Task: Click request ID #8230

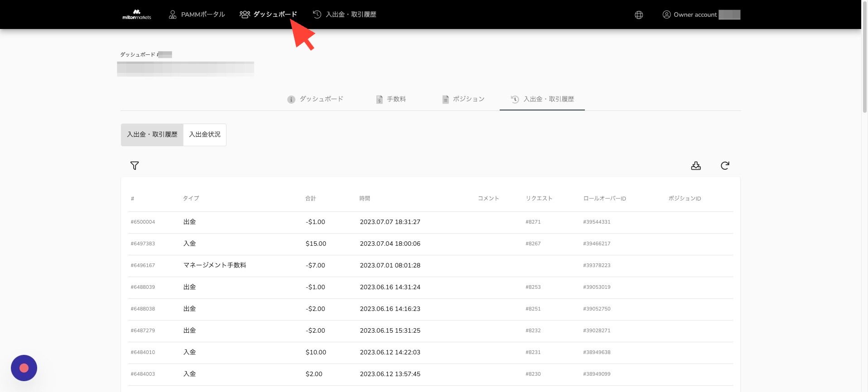Action: click(533, 374)
